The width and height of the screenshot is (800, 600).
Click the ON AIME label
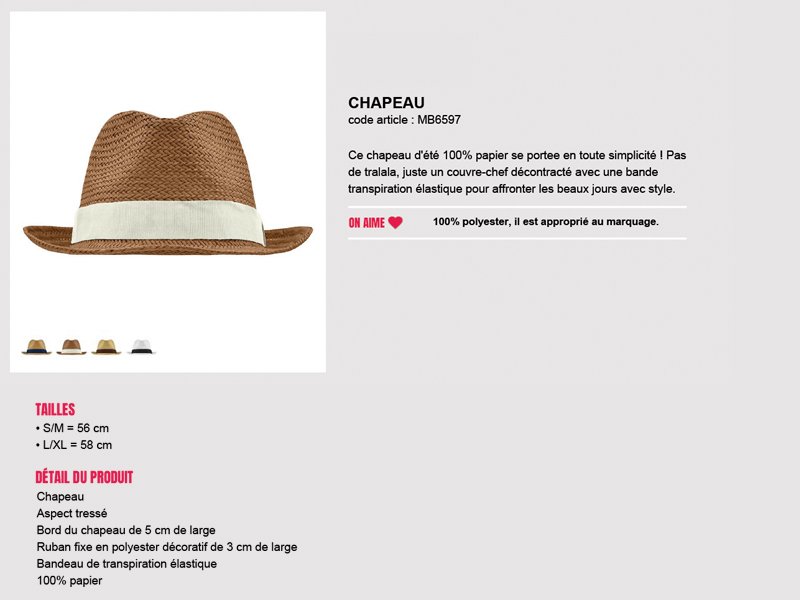(366, 223)
